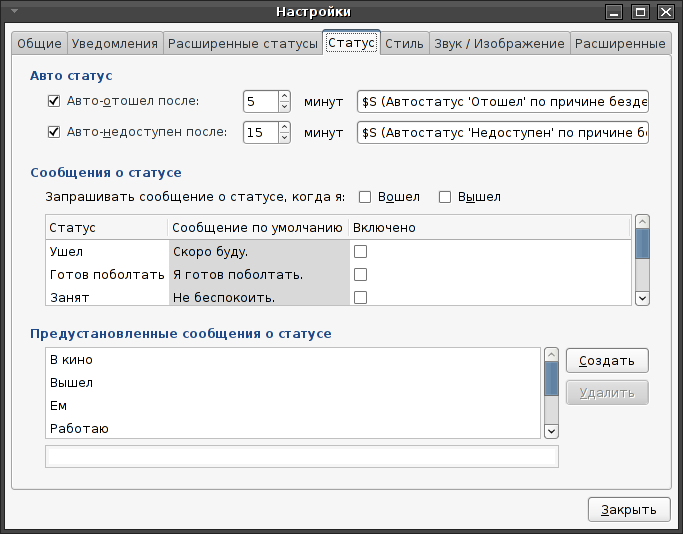Click the auto-away minutes field showing 5
683x534 pixels.
[x=261, y=101]
